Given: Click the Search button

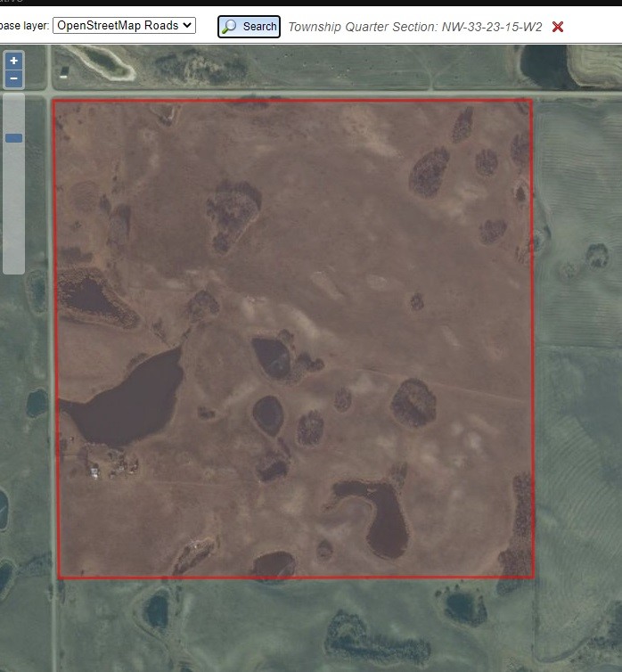Looking at the screenshot, I should tap(249, 27).
